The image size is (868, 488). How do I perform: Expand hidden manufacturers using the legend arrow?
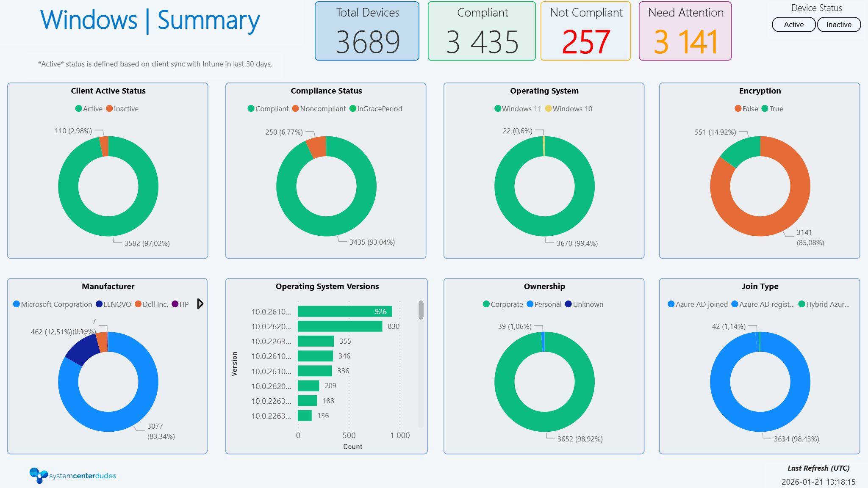click(x=200, y=304)
